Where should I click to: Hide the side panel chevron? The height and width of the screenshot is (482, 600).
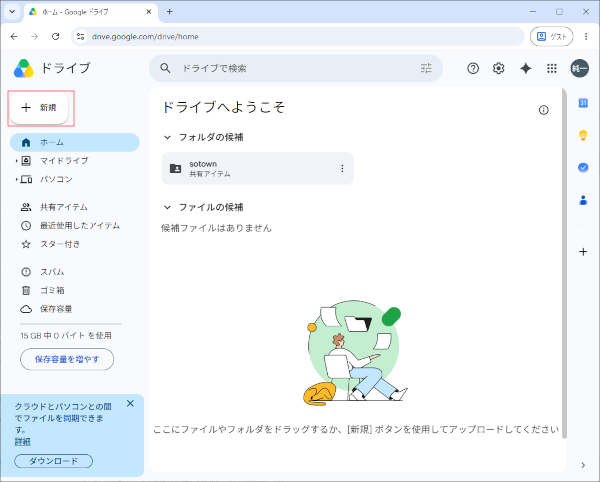583,465
